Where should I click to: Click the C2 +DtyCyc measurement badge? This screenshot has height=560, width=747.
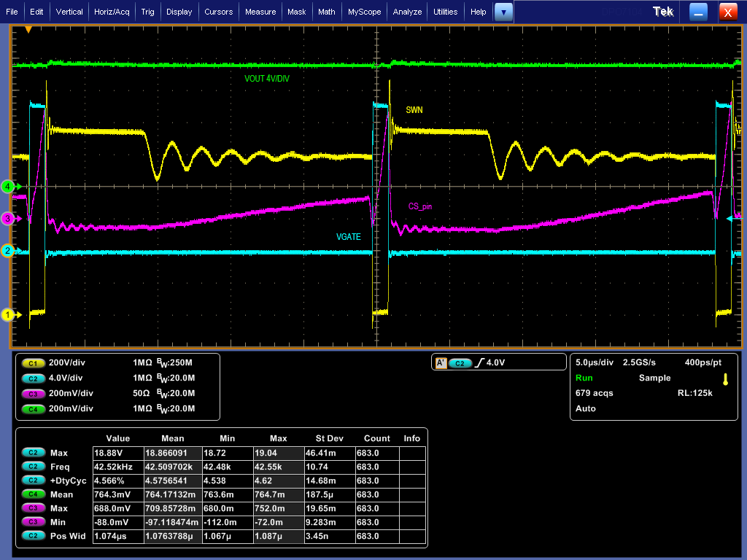[33, 481]
